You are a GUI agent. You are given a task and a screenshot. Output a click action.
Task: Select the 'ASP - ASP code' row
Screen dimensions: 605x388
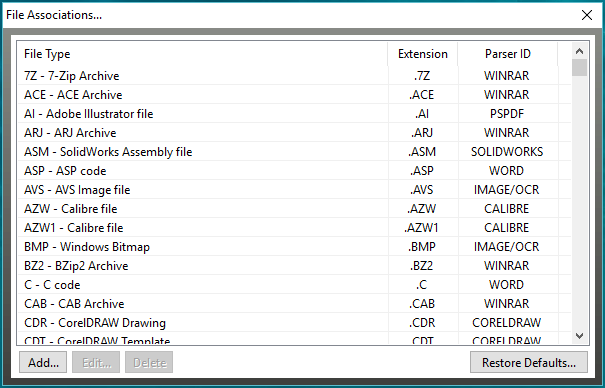(x=294, y=170)
